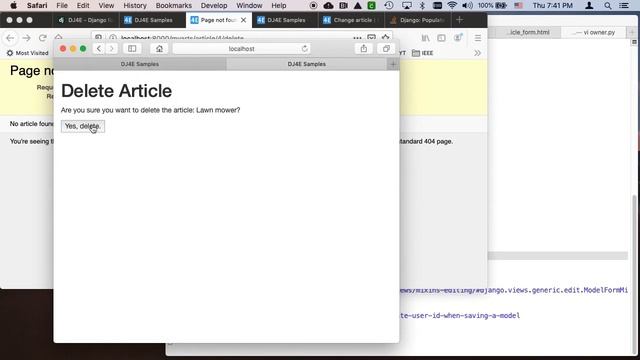
Task: Switch to first DJ4E Samples Safari tab
Action: tap(140, 64)
